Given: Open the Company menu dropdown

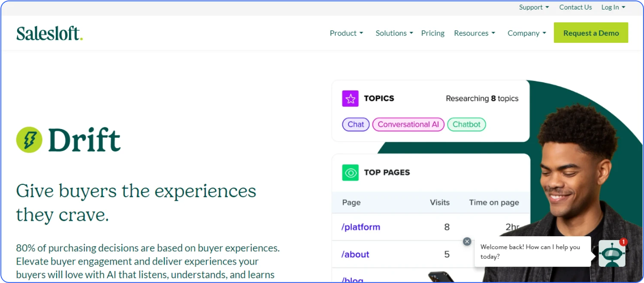Looking at the screenshot, I should 527,33.
